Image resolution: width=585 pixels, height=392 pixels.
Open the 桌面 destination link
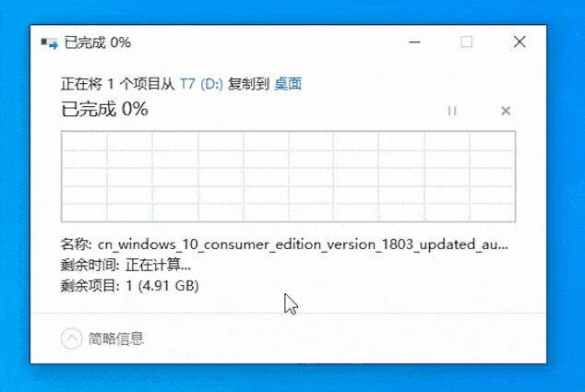pyautogui.click(x=288, y=84)
